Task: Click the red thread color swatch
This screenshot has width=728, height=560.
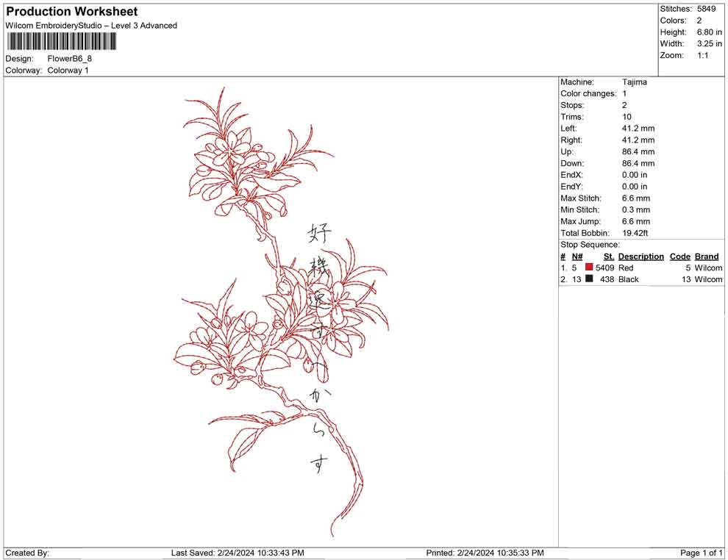Action: (x=589, y=268)
